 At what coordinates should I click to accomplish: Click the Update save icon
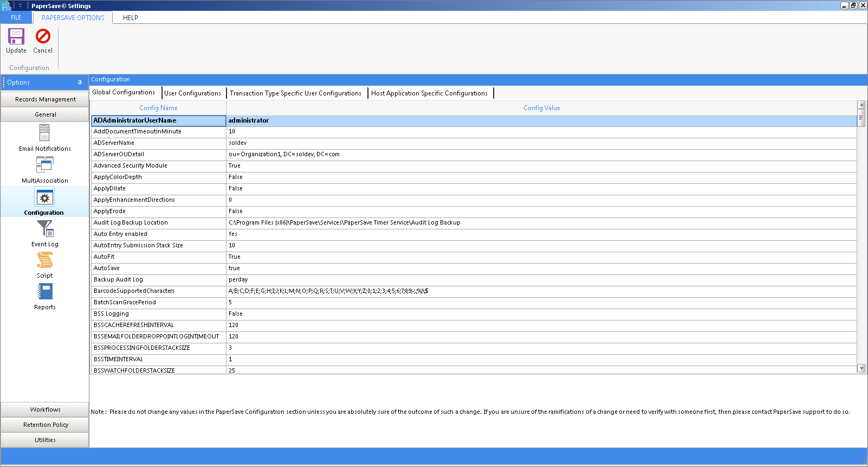point(16,36)
